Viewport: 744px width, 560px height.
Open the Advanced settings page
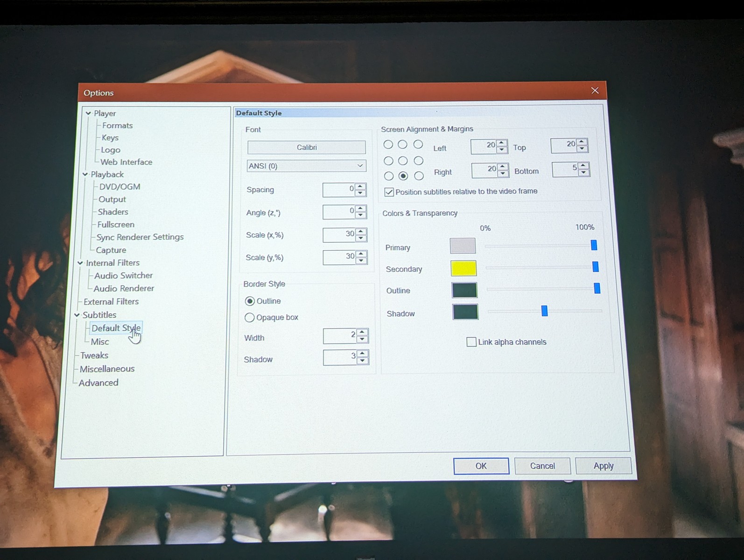[x=98, y=383]
